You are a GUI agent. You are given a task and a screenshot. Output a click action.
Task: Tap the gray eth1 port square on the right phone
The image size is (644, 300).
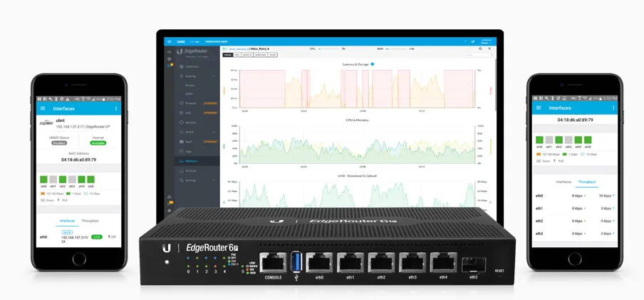(549, 140)
